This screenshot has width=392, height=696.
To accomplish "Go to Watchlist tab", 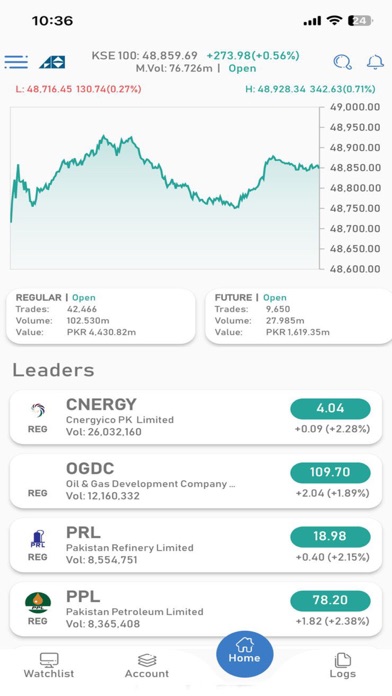I will pos(49,665).
